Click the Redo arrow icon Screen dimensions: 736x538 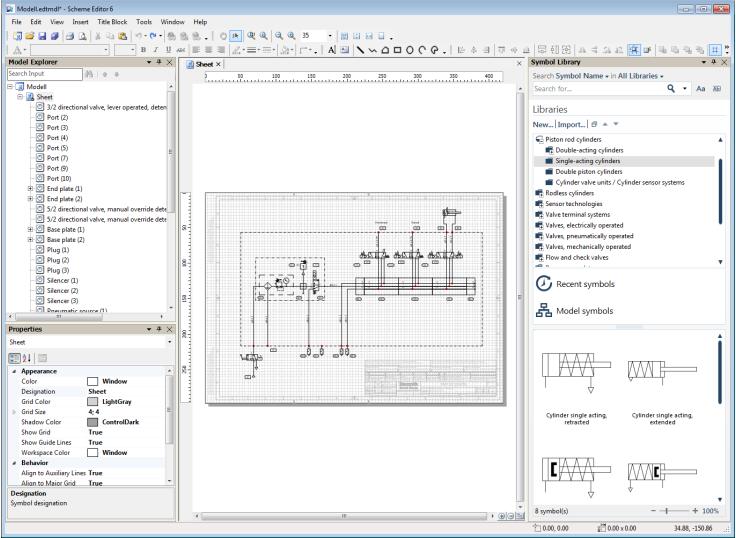pyautogui.click(x=153, y=36)
